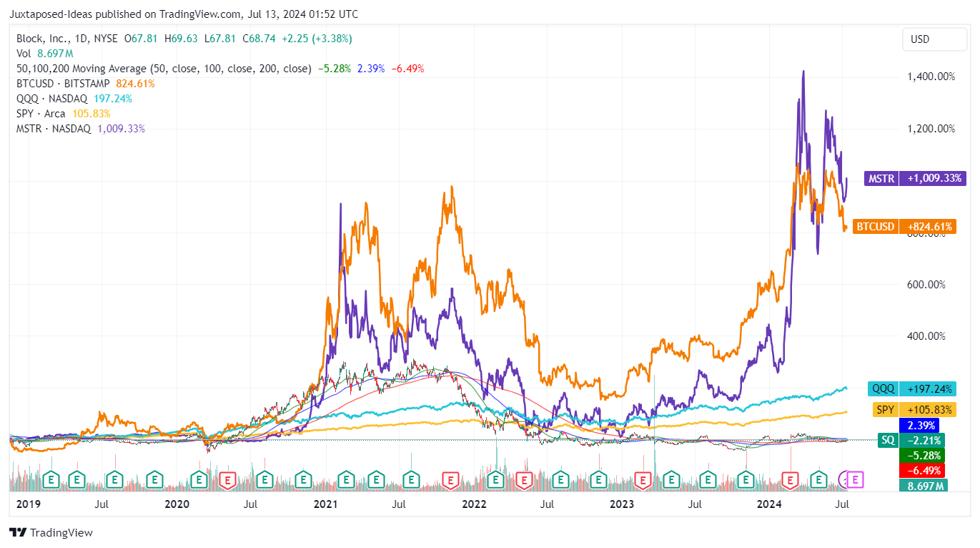Image resolution: width=980 pixels, height=548 pixels.
Task: Click the +2.25 (+3.38%) change value
Action: 317,39
